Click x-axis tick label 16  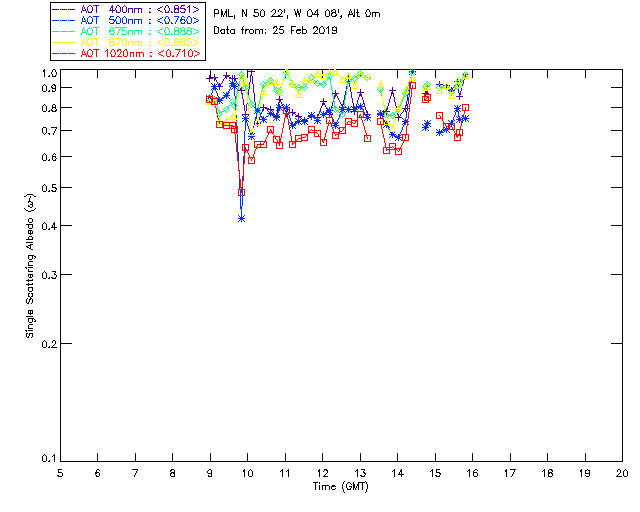coord(473,473)
